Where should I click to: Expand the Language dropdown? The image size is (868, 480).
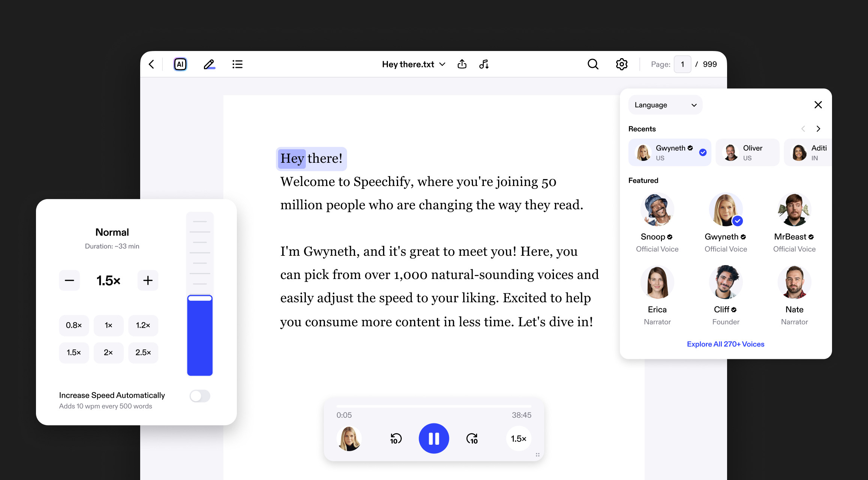665,105
